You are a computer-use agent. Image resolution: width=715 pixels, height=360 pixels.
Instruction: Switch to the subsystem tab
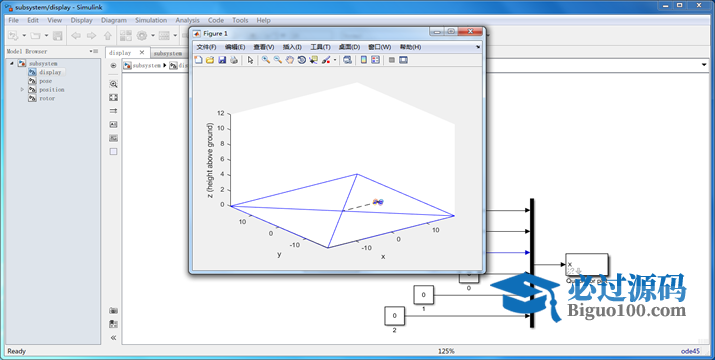[x=168, y=53]
